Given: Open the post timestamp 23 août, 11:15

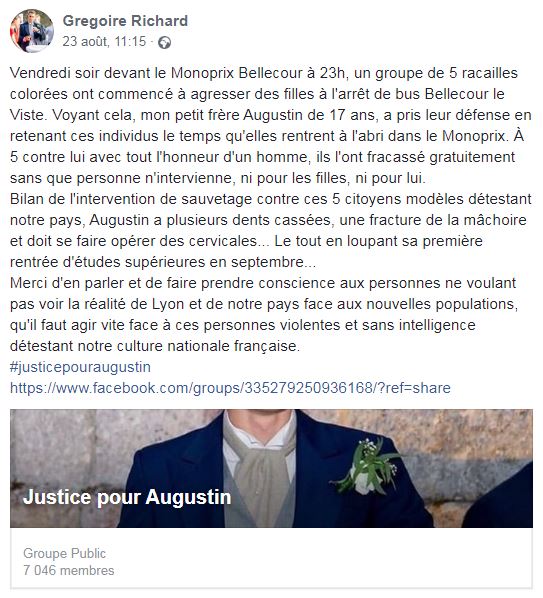Looking at the screenshot, I should click(104, 41).
